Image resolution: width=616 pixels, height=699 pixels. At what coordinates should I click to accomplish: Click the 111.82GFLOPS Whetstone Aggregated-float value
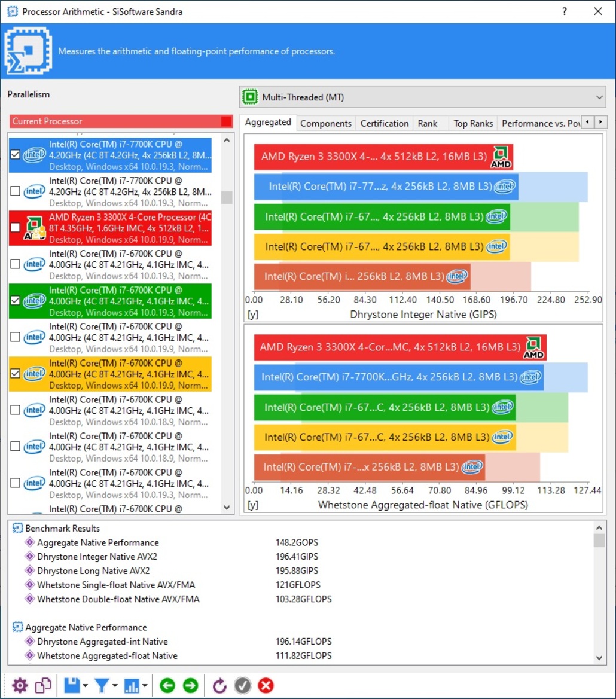pyautogui.click(x=304, y=655)
